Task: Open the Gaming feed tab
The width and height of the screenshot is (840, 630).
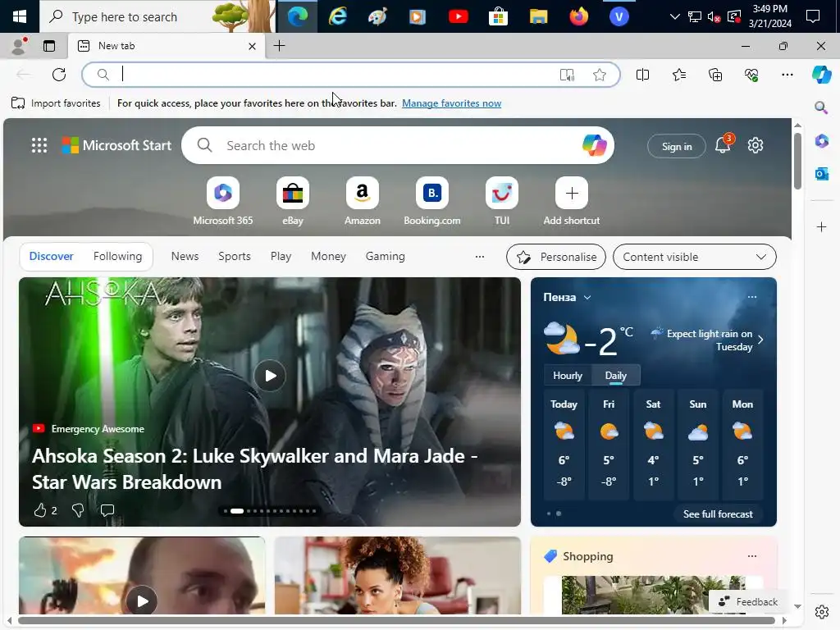Action: click(x=386, y=256)
